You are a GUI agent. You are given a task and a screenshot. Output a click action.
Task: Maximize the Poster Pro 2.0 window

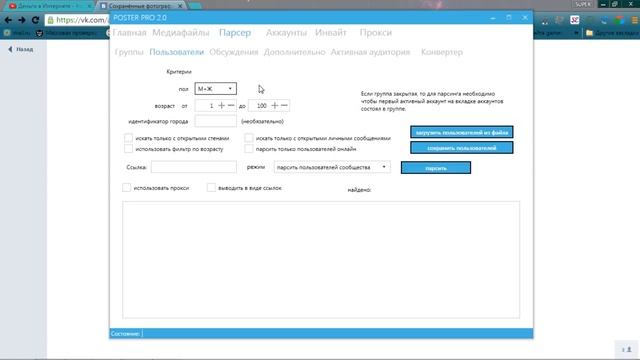509,18
